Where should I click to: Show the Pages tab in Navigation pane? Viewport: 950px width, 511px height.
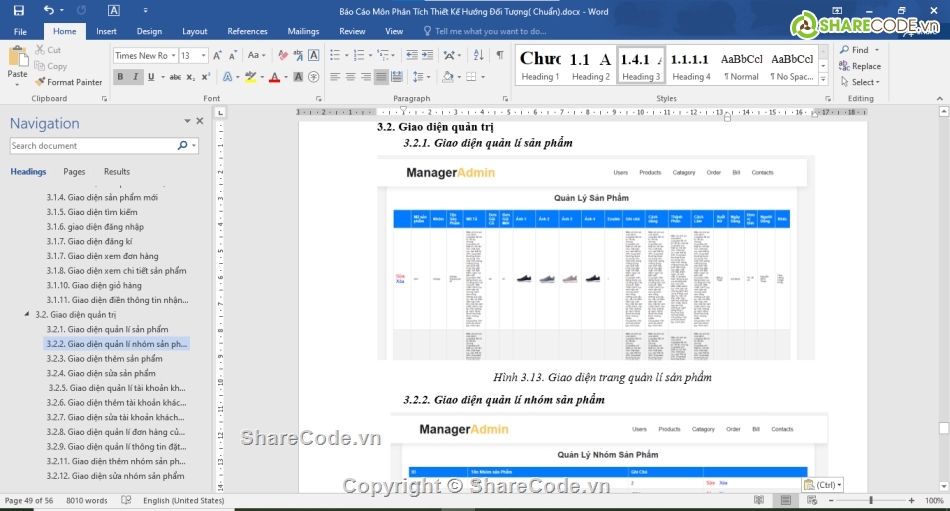coord(74,172)
